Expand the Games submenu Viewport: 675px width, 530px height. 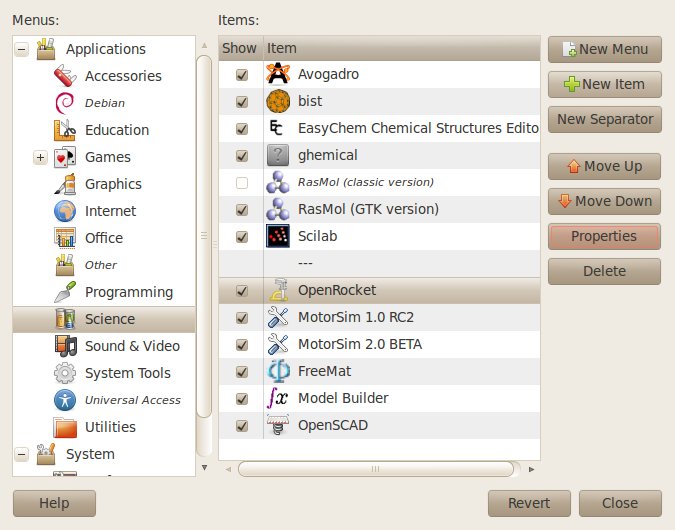pos(40,157)
